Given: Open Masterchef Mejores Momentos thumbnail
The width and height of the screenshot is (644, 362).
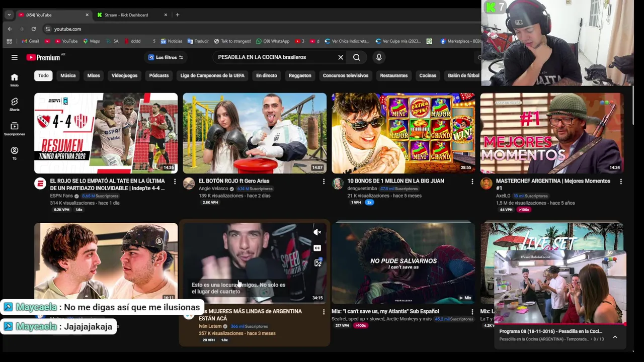Looking at the screenshot, I should [x=552, y=133].
